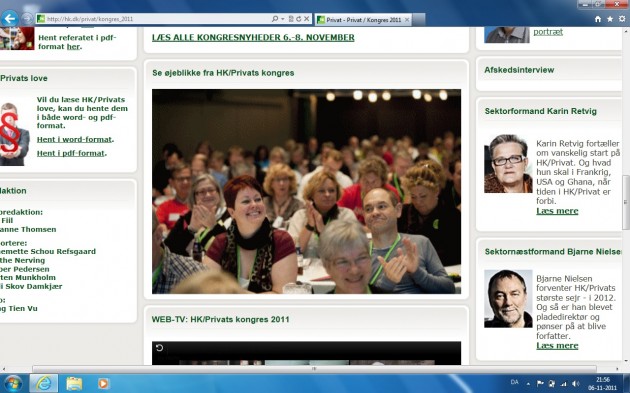630x393 pixels.
Task: Go back with the browser back arrow
Action: 10,18
